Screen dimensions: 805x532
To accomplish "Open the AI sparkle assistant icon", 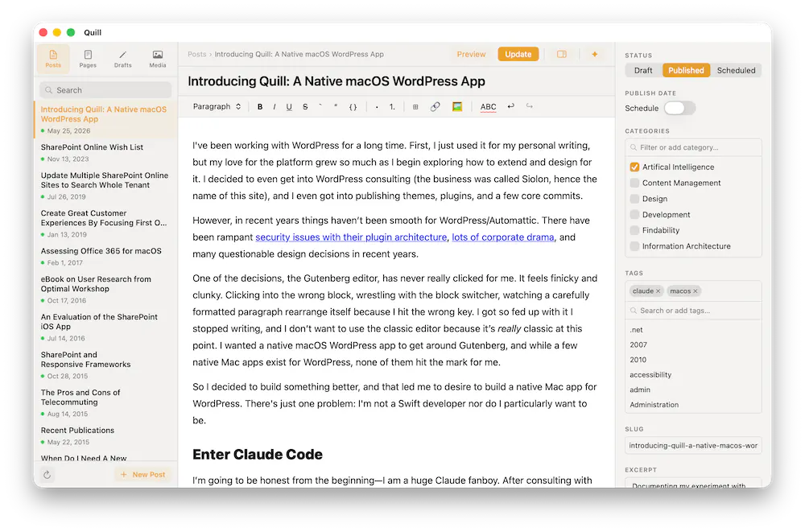I will coord(595,54).
